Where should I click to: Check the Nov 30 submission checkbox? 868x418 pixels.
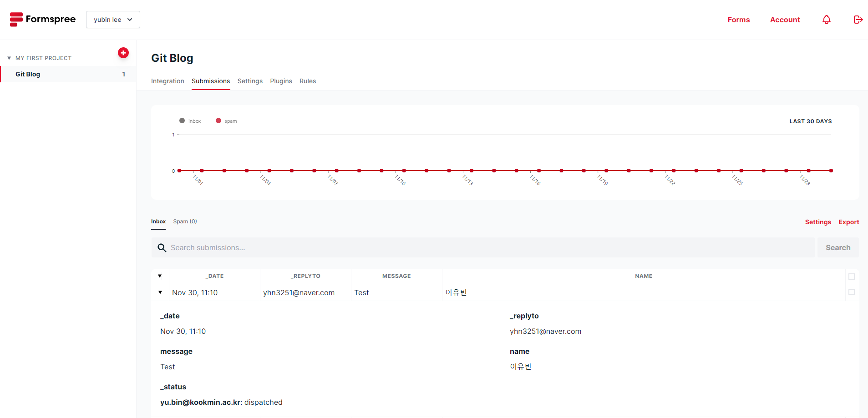(852, 292)
